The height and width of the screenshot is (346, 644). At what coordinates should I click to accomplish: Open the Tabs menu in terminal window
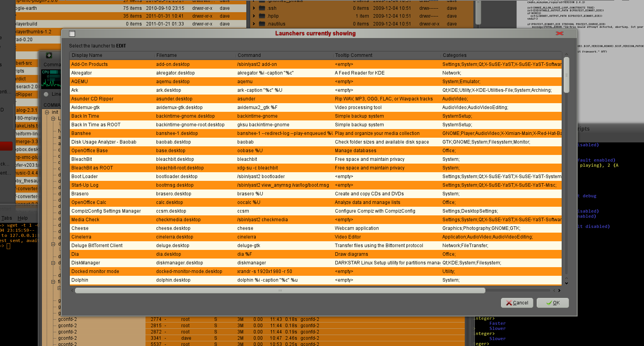point(7,218)
